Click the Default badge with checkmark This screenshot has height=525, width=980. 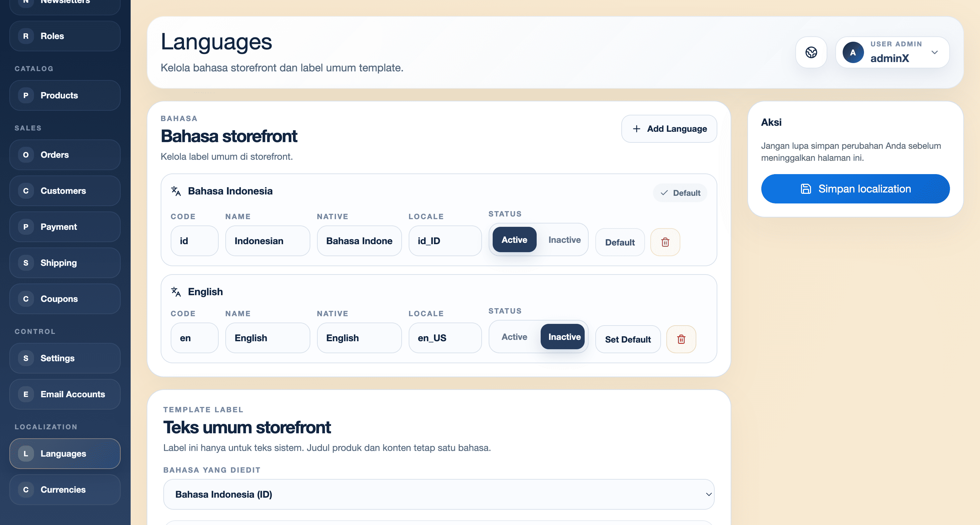tap(680, 193)
